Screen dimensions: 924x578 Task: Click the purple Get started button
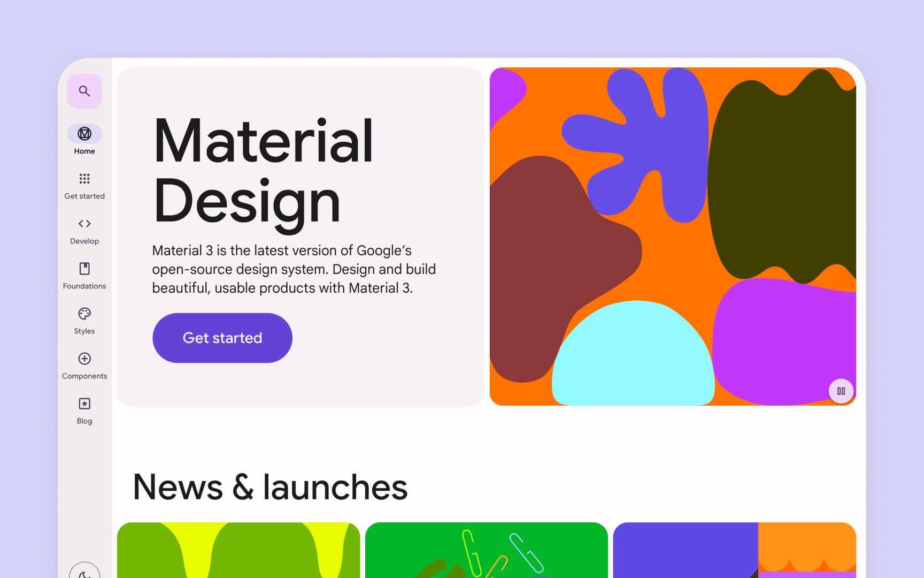pyautogui.click(x=222, y=338)
